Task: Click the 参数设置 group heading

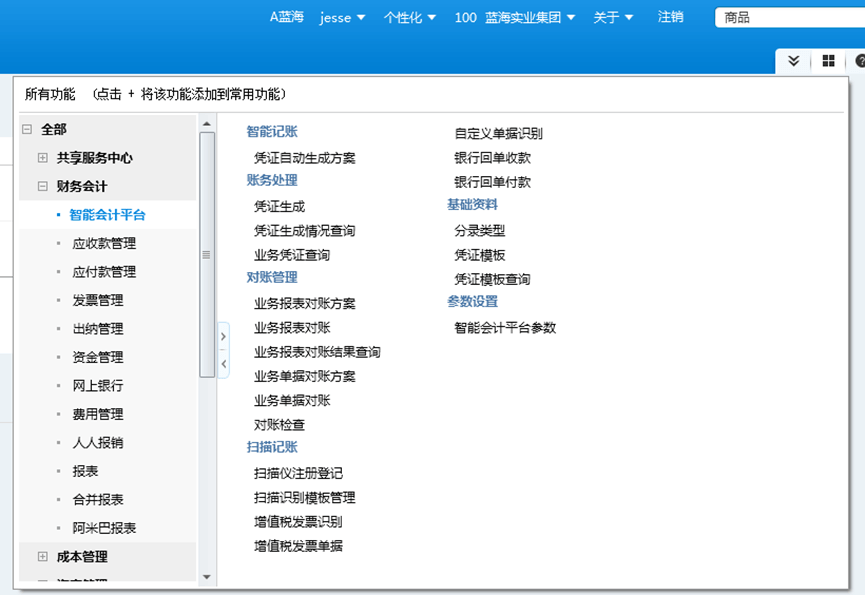Action: (472, 302)
